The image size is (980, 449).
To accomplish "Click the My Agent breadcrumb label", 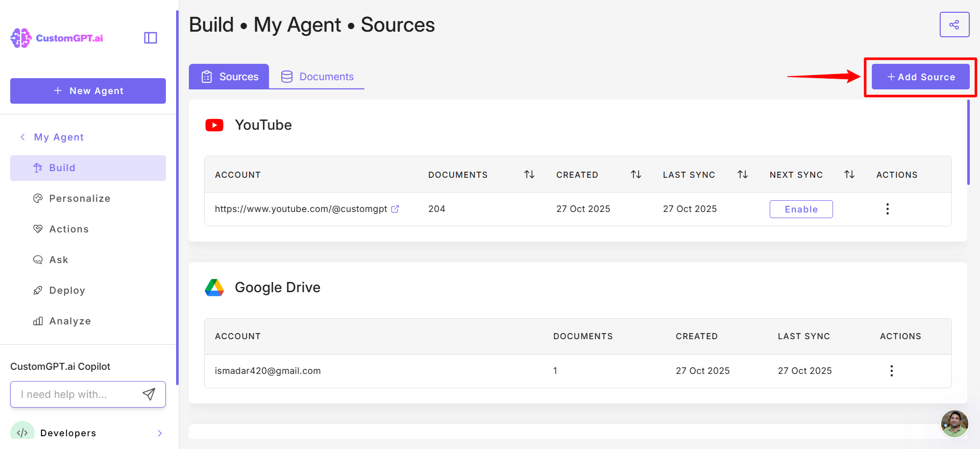I will [59, 137].
